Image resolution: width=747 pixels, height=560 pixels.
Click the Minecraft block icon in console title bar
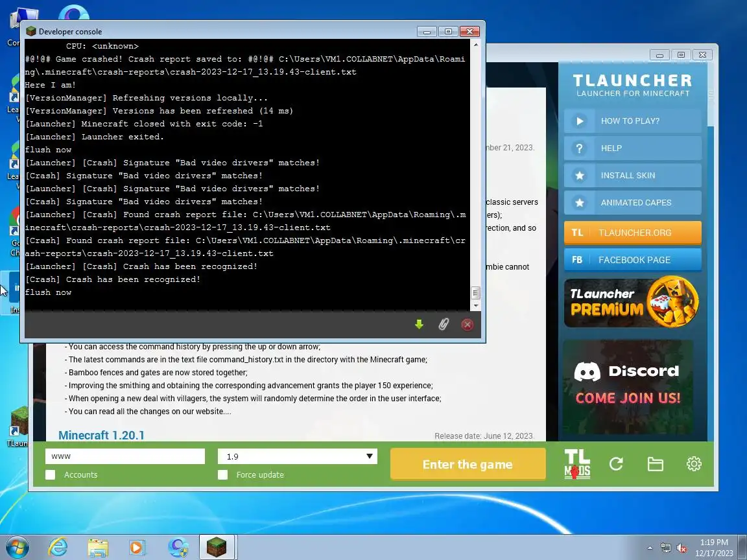[31, 31]
